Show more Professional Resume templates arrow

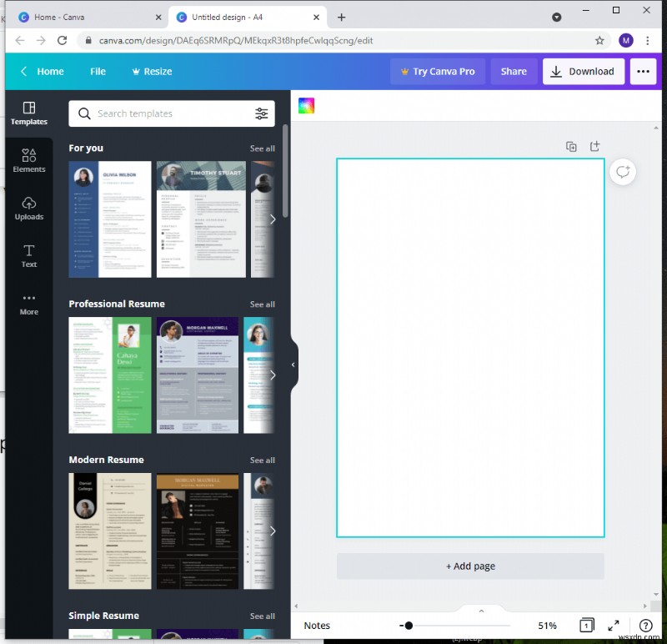(273, 375)
